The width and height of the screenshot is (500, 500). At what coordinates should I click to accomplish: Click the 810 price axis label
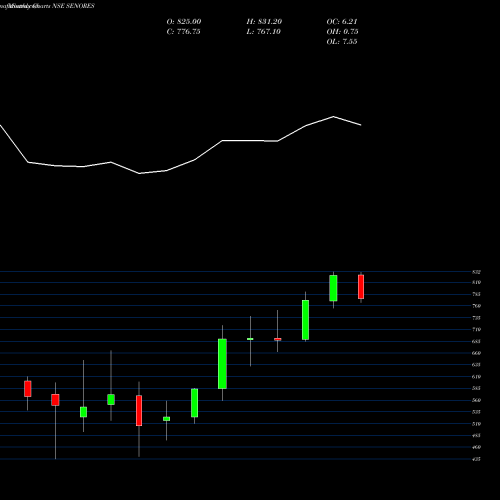click(476, 282)
